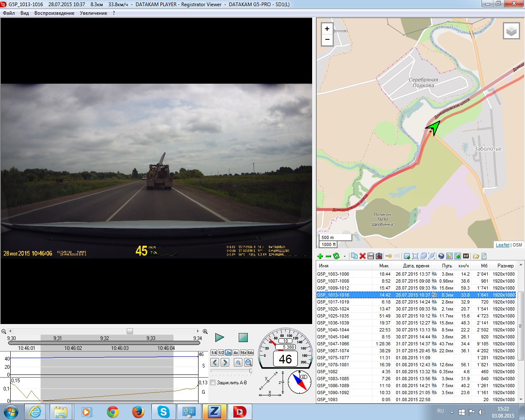Click the floppy disk save icon
This screenshot has width=525, height=420.
(x=371, y=256)
